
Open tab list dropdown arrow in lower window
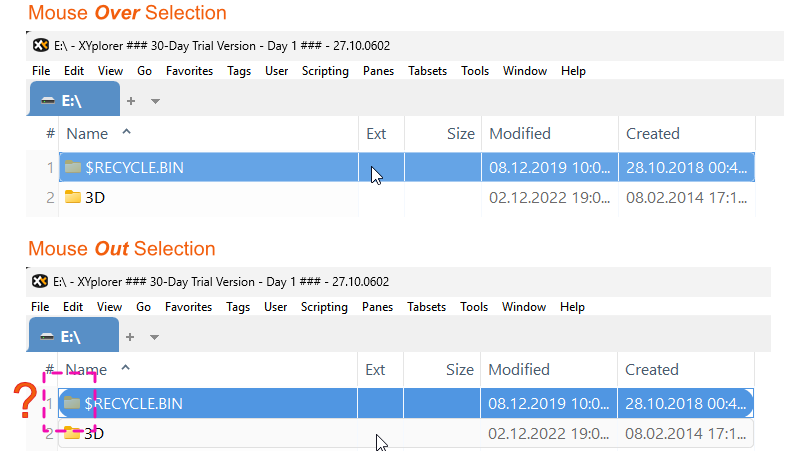coord(155,338)
